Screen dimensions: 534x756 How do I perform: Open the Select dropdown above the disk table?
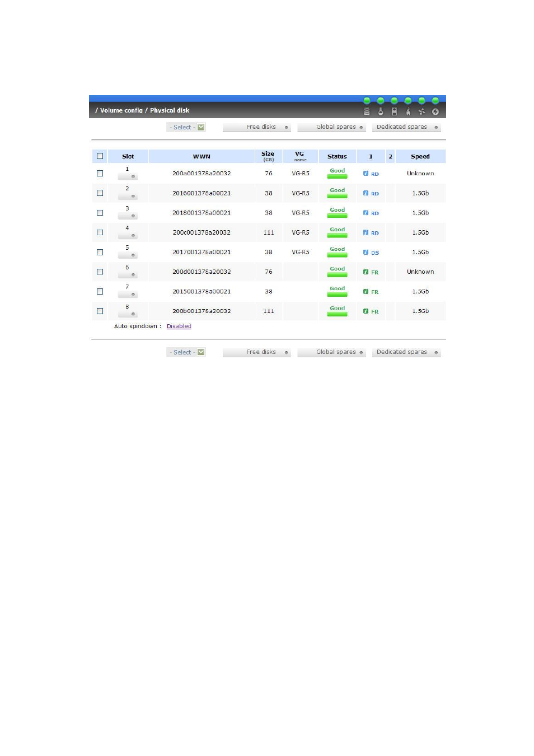(x=186, y=127)
